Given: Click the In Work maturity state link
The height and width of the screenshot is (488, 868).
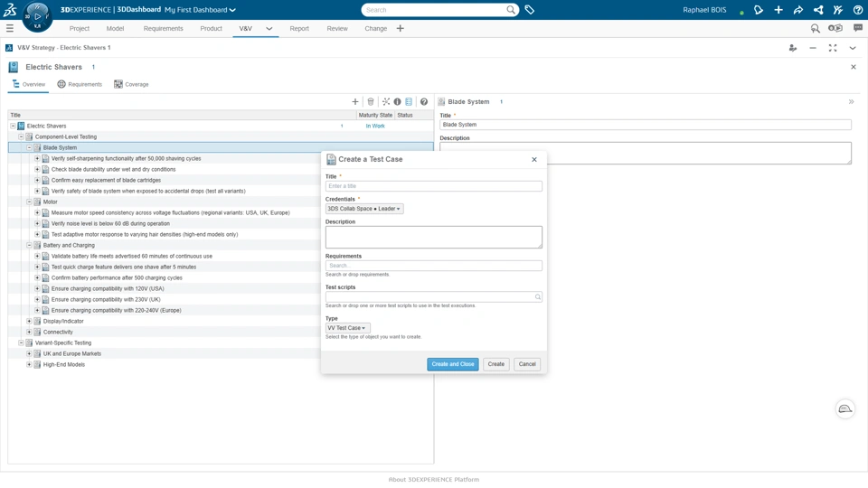Looking at the screenshot, I should [375, 127].
